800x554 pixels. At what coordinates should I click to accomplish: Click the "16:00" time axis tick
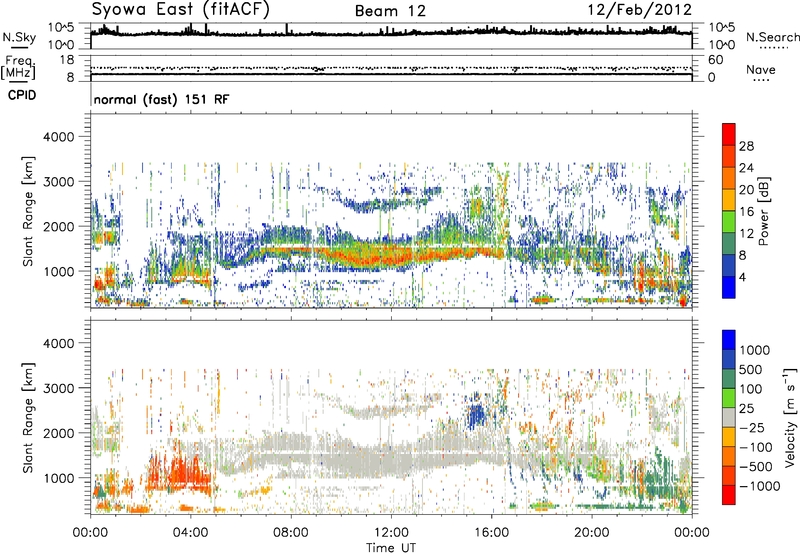point(491,533)
